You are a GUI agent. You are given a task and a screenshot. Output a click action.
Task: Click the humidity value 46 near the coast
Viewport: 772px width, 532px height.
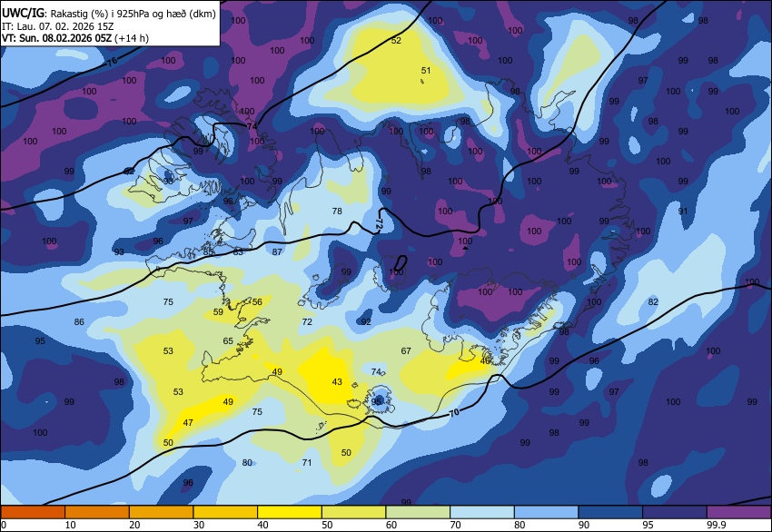(485, 360)
